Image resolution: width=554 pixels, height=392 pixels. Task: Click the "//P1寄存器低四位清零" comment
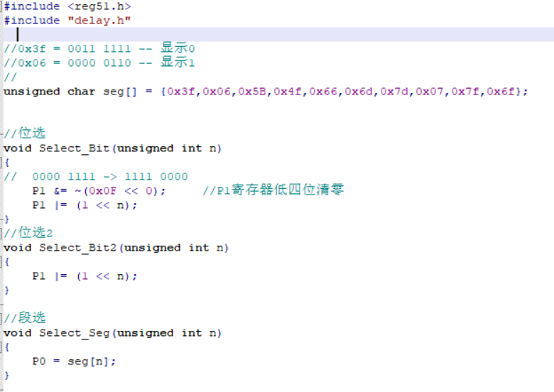273,190
